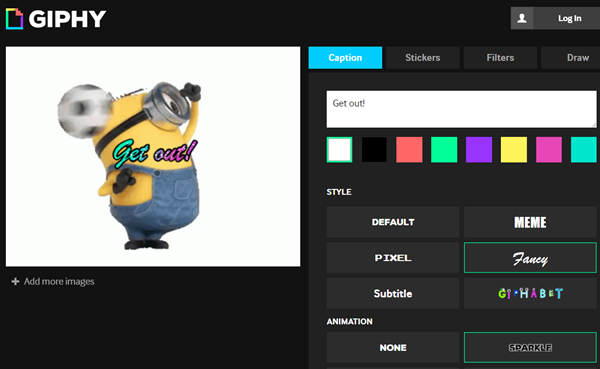Select the black color swatch
This screenshot has width=600, height=369.
374,150
